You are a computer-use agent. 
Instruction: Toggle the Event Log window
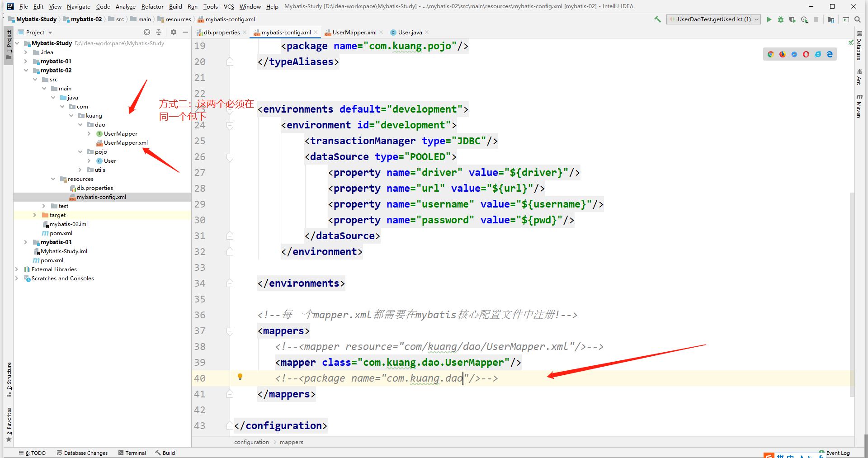pyautogui.click(x=835, y=453)
